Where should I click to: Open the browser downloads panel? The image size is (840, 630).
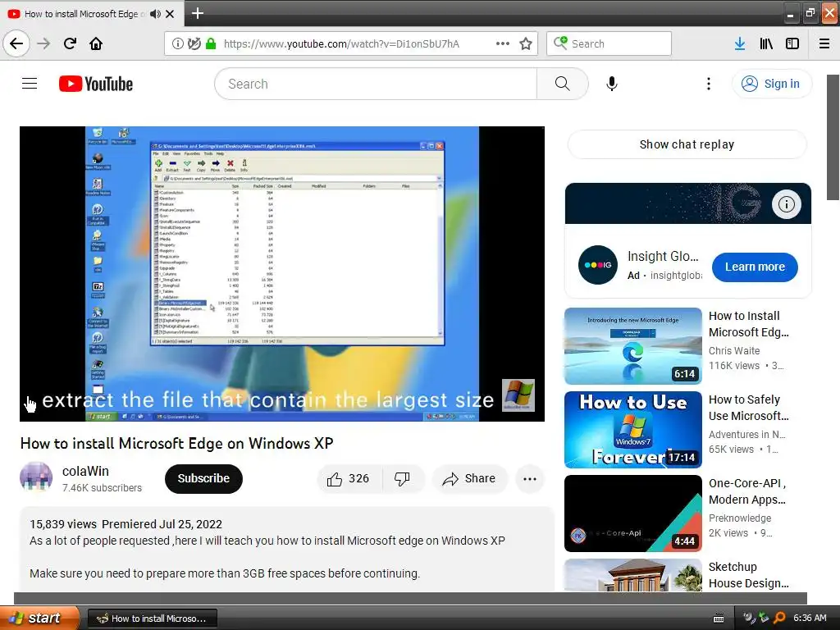point(740,44)
